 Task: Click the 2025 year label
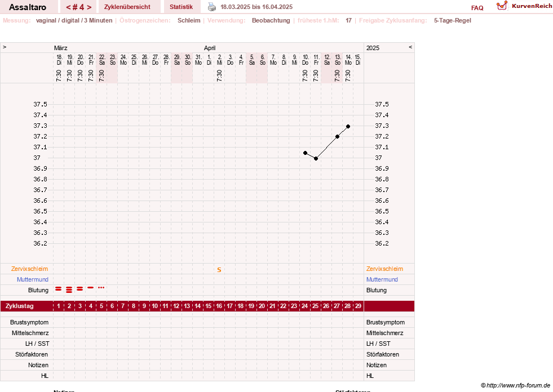pyautogui.click(x=373, y=48)
